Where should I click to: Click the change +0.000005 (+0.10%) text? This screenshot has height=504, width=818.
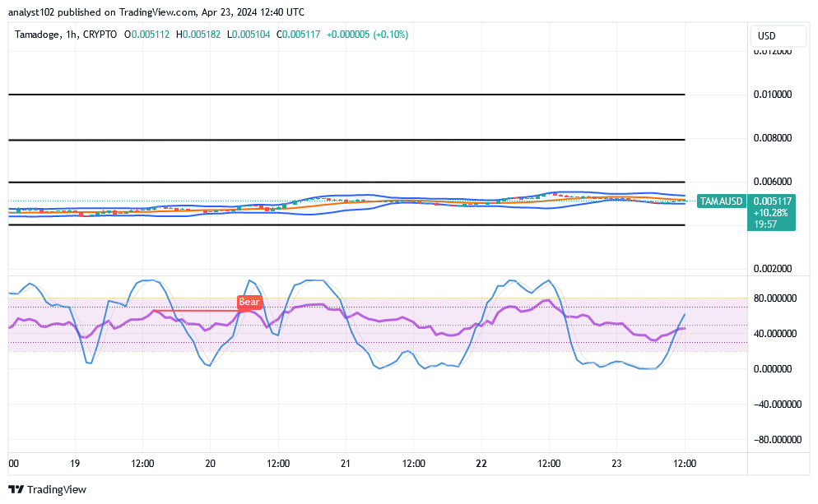pos(367,35)
